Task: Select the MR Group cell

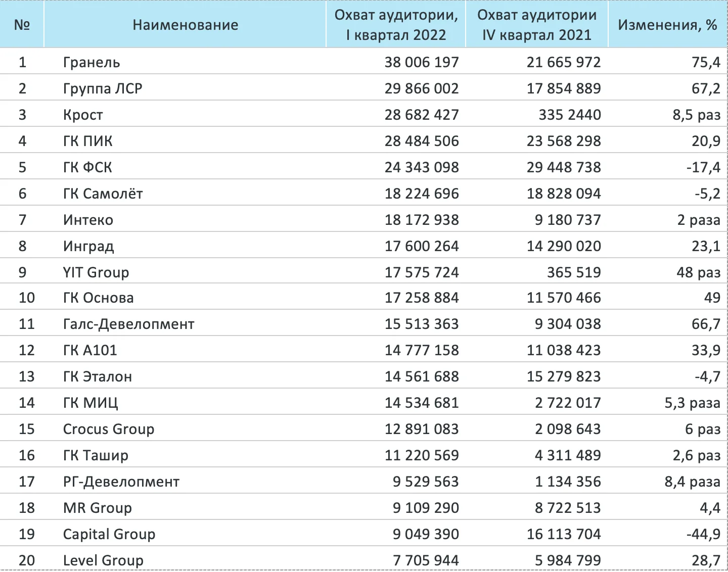Action: click(97, 508)
